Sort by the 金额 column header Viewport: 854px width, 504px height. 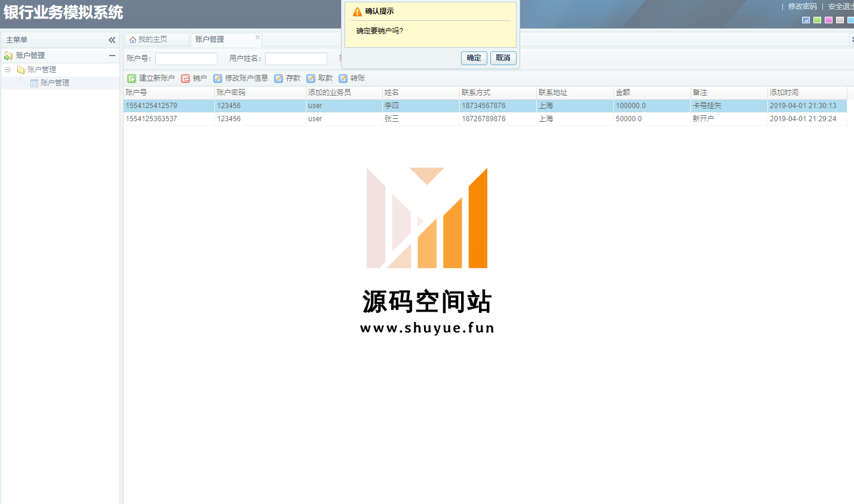(652, 93)
